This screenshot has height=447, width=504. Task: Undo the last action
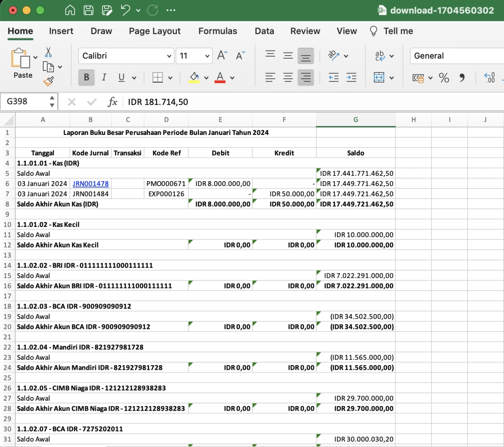coord(125,10)
